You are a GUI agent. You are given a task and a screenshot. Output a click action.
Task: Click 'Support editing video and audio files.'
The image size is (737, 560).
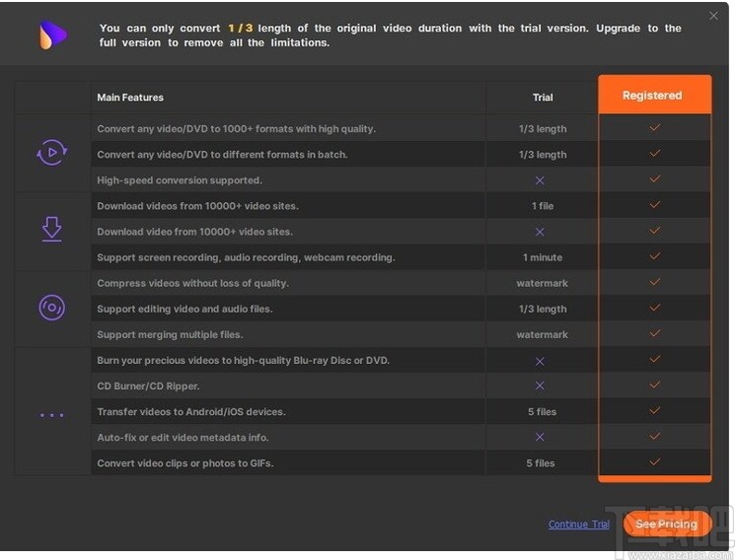184,310
